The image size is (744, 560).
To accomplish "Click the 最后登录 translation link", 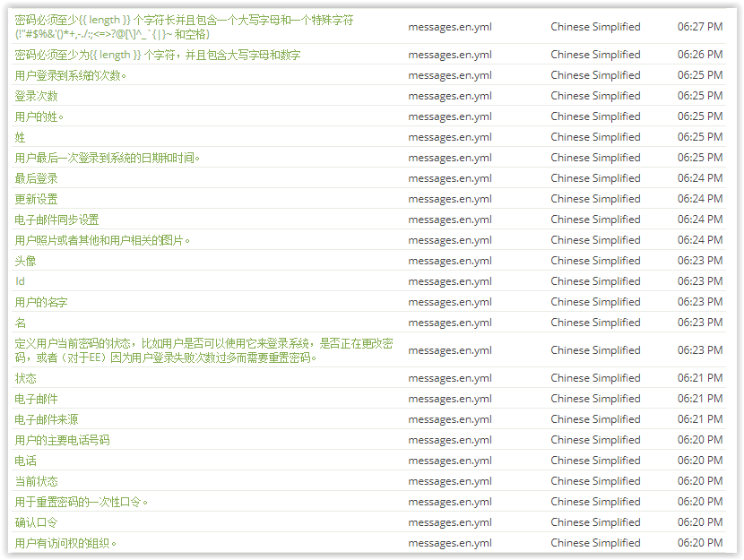I will [36, 179].
